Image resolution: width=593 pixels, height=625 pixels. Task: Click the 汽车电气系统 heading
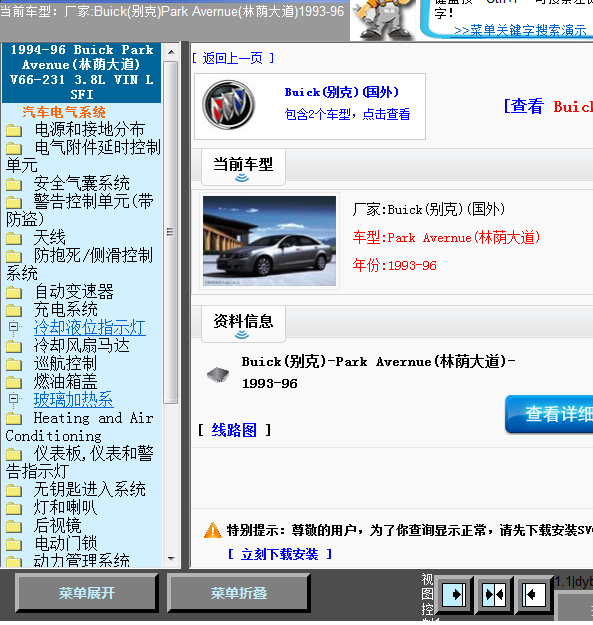click(x=64, y=112)
